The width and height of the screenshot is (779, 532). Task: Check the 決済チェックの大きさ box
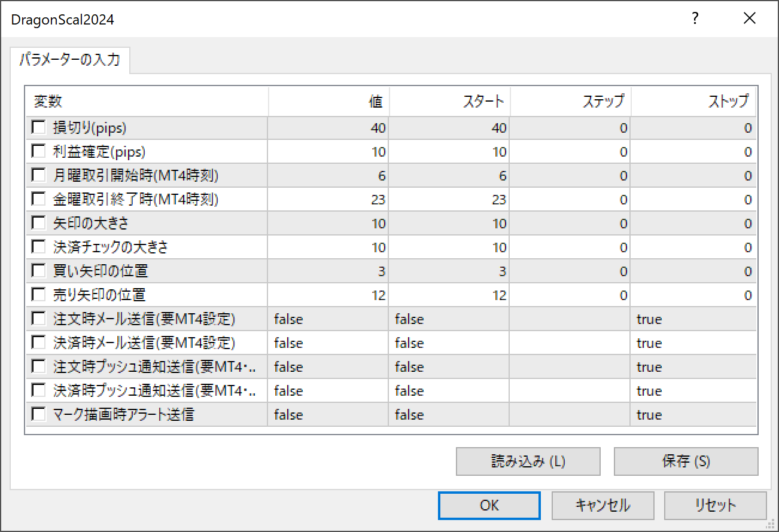tap(39, 247)
